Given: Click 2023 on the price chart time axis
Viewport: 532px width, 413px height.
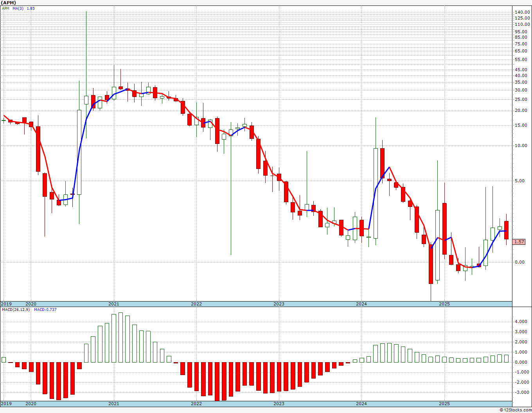Looking at the screenshot, I should pos(279,304).
